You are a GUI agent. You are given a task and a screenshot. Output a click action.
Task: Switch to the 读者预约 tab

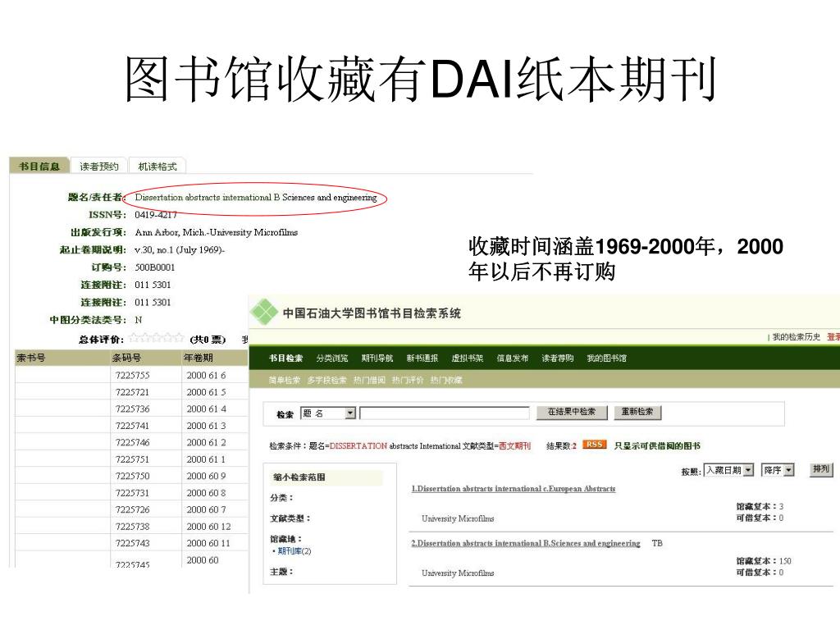click(99, 166)
